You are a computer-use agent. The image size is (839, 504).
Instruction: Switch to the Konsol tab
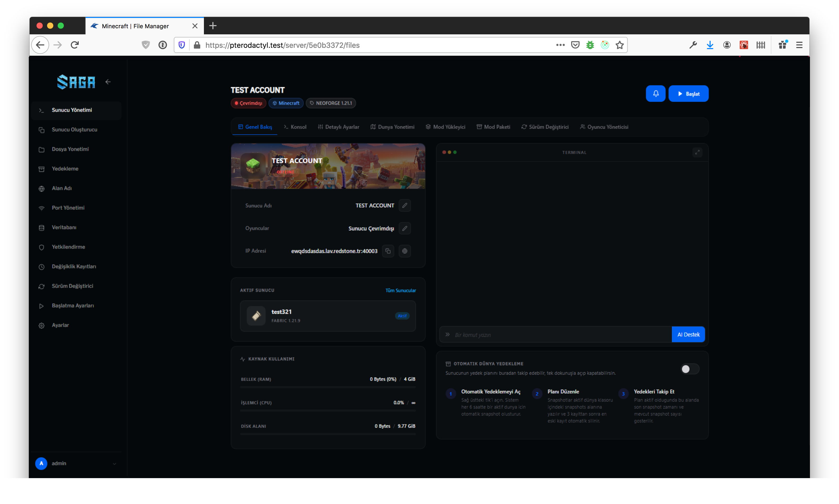click(295, 127)
